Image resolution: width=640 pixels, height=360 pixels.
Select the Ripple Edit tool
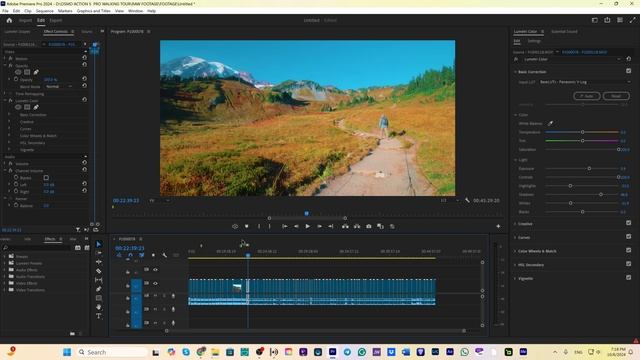(x=99, y=262)
